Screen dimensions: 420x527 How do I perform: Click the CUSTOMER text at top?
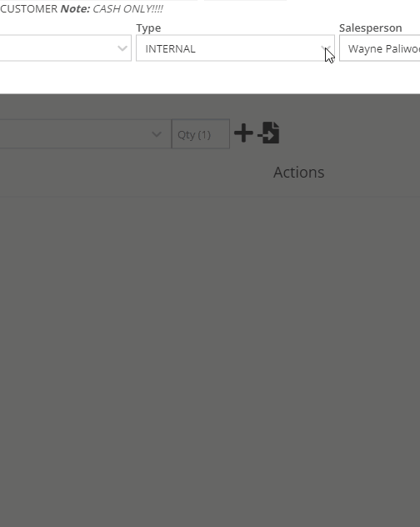pos(29,8)
